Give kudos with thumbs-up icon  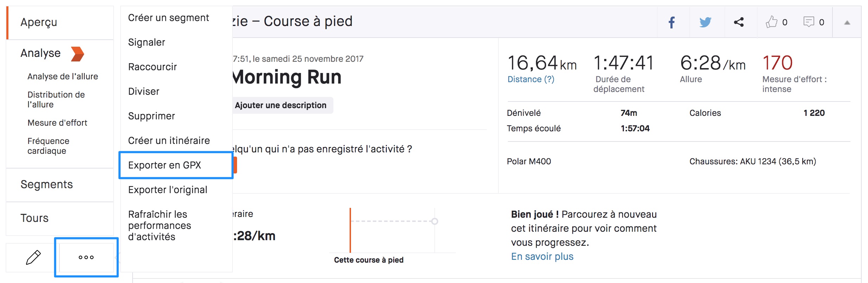click(x=771, y=22)
